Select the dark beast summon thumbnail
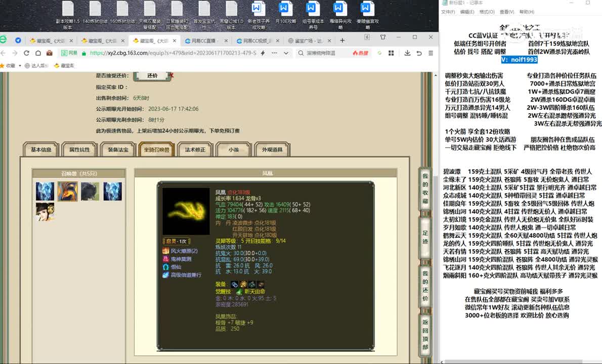The height and width of the screenshot is (364, 602). point(90,191)
